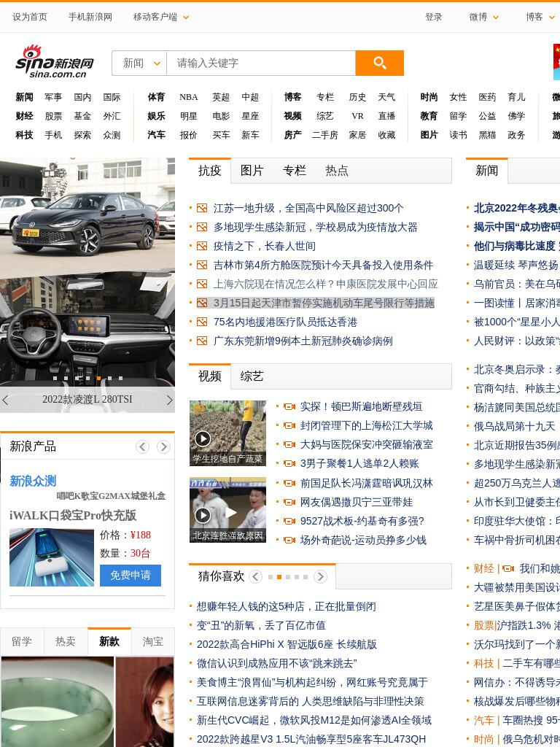Screen dimensions: 560x747
Task: Open the jade bracelet product image
Action: tap(57, 702)
